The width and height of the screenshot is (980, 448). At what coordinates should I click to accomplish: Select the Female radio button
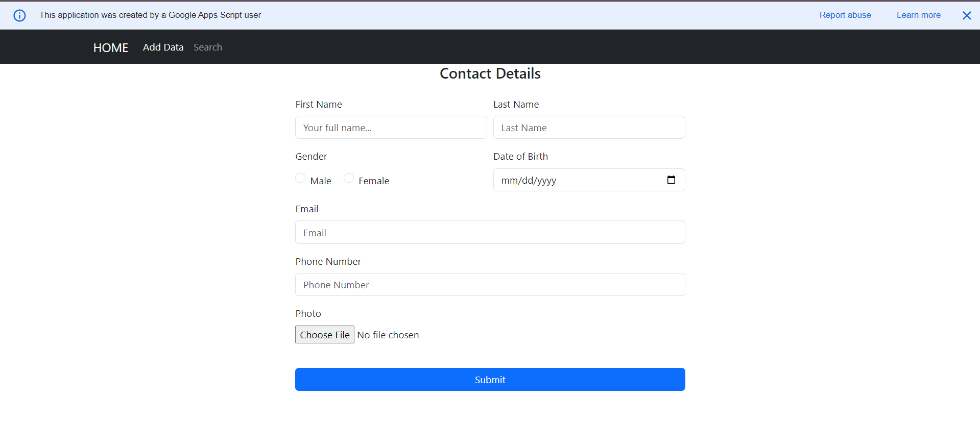pos(349,178)
